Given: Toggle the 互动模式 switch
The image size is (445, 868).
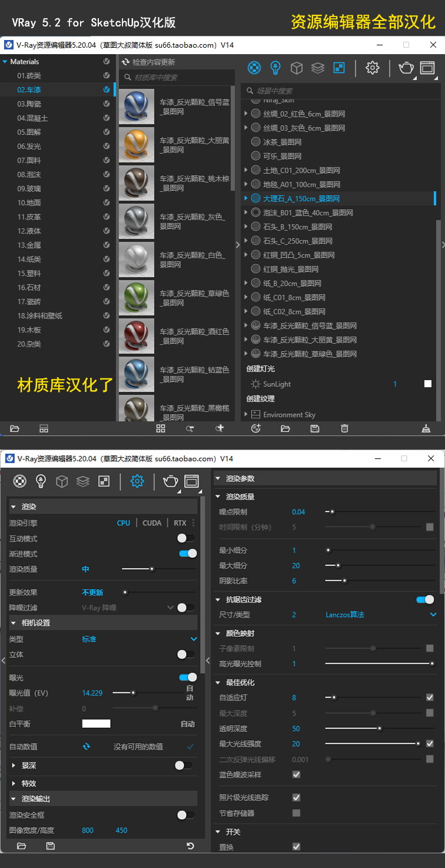Looking at the screenshot, I should point(186,538).
